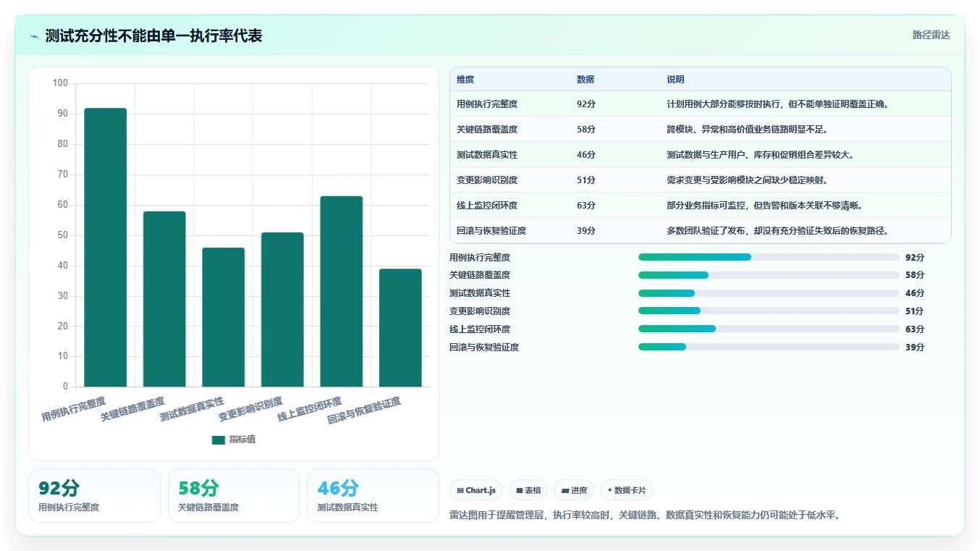
Task: Click the slanted 线上监控闭环度 label under the chart
Action: [310, 409]
